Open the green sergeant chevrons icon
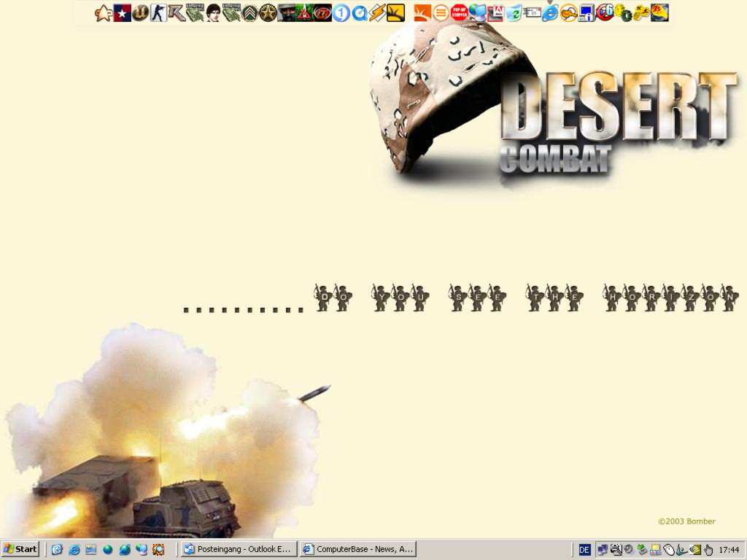Image resolution: width=747 pixels, height=560 pixels. (249, 13)
